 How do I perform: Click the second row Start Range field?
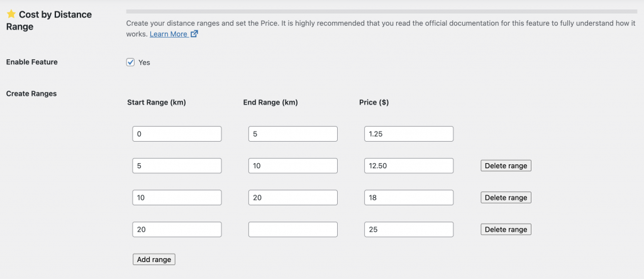[177, 166]
